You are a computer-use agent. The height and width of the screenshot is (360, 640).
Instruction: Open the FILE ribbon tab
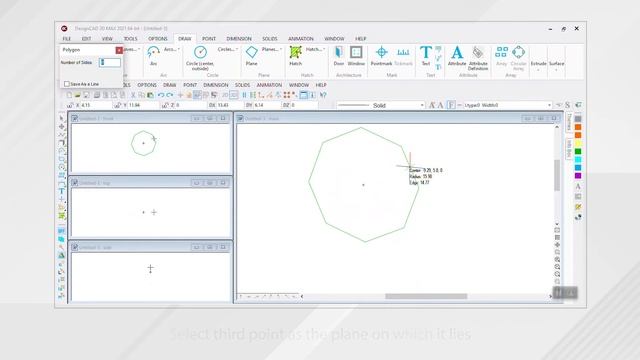coord(67,39)
